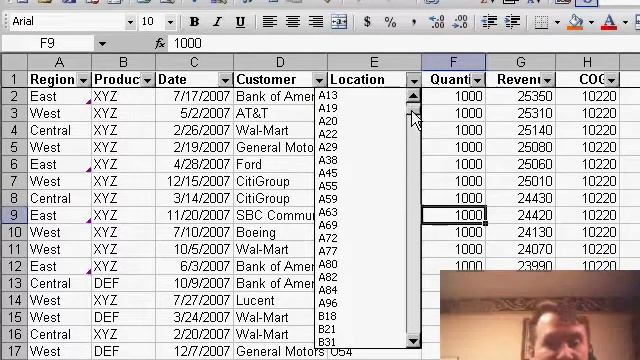Click formula bar showing 1000
The height and width of the screenshot is (360, 640).
[x=404, y=44]
